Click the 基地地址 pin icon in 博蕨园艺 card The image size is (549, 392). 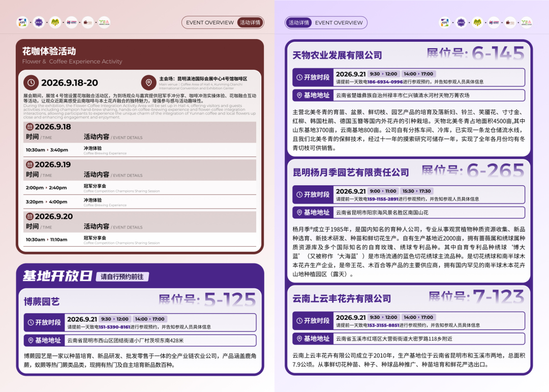click(30, 340)
